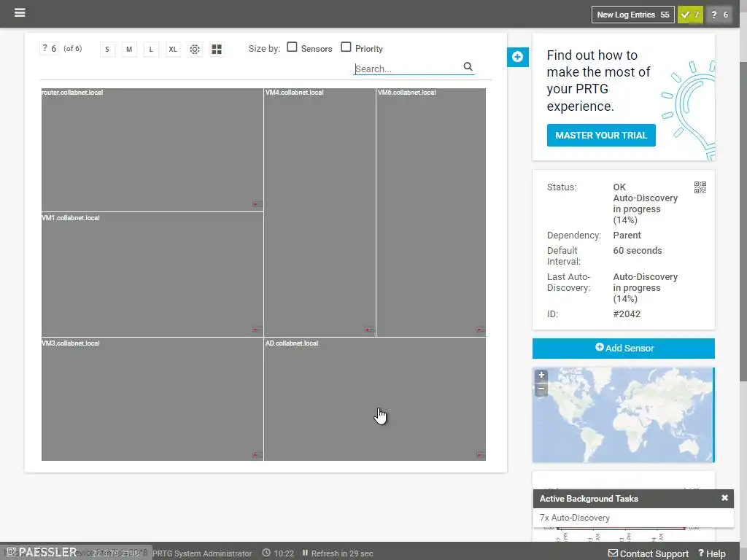Enable Size by Priority checkbox

point(346,47)
